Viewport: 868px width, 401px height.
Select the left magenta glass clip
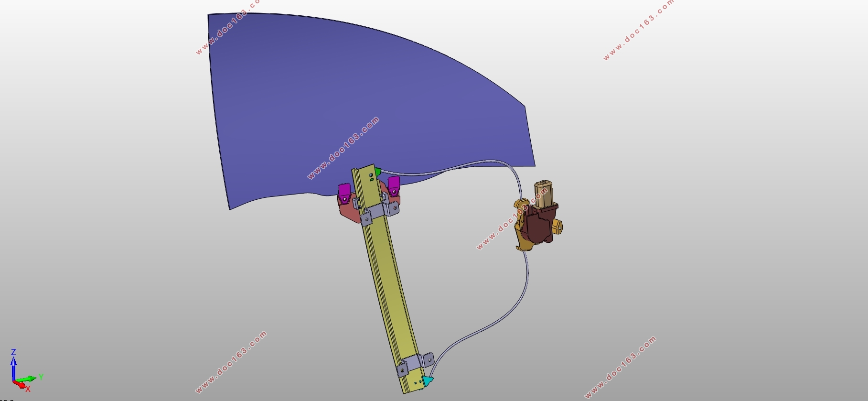tap(343, 193)
